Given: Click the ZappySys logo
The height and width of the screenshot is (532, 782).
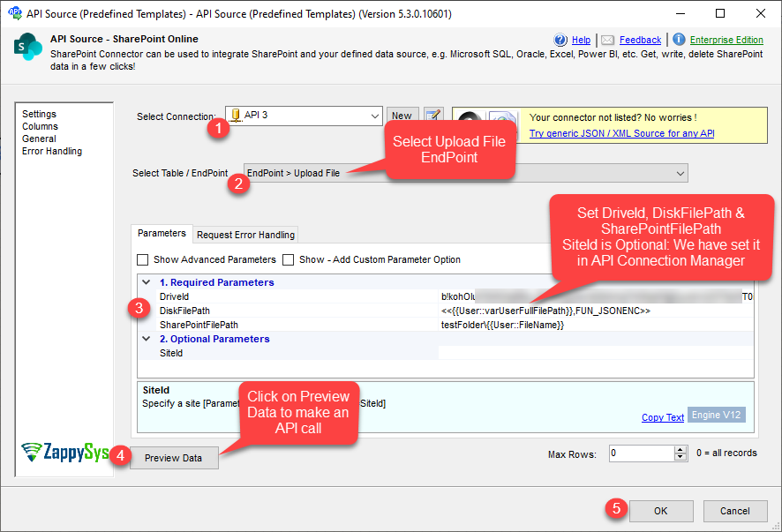Looking at the screenshot, I should pyautogui.click(x=64, y=453).
